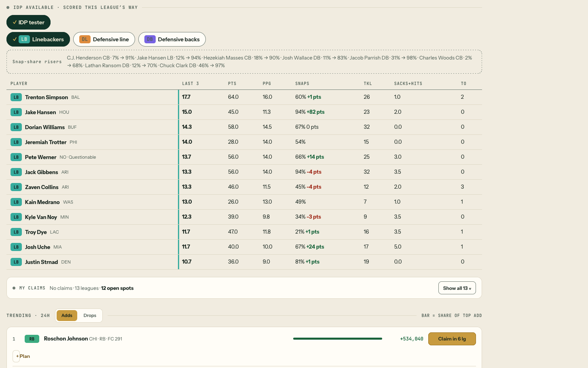Click the orange DL badge icon
The image size is (588, 368).
coord(85,39)
